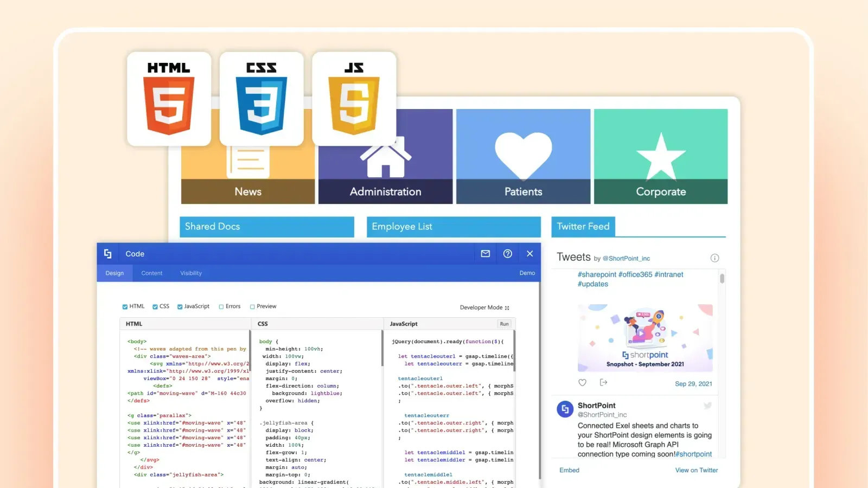Open the Visibility tab
This screenshot has width=868, height=488.
190,273
